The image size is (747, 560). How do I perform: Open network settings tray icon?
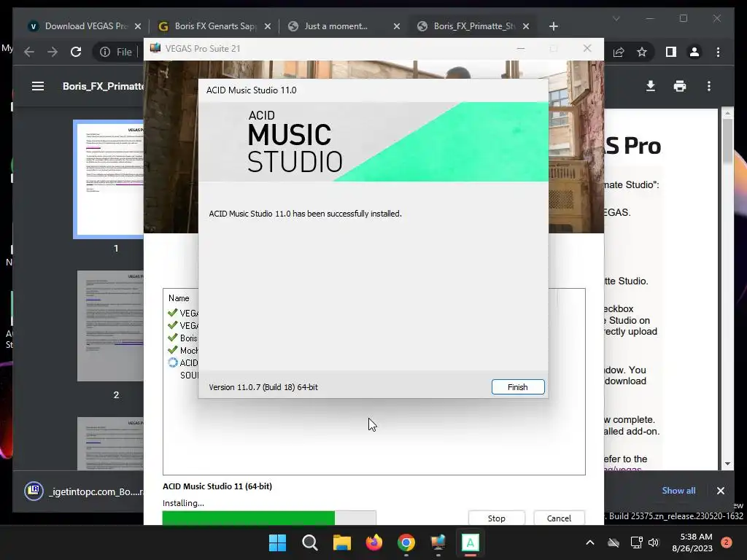[636, 542]
